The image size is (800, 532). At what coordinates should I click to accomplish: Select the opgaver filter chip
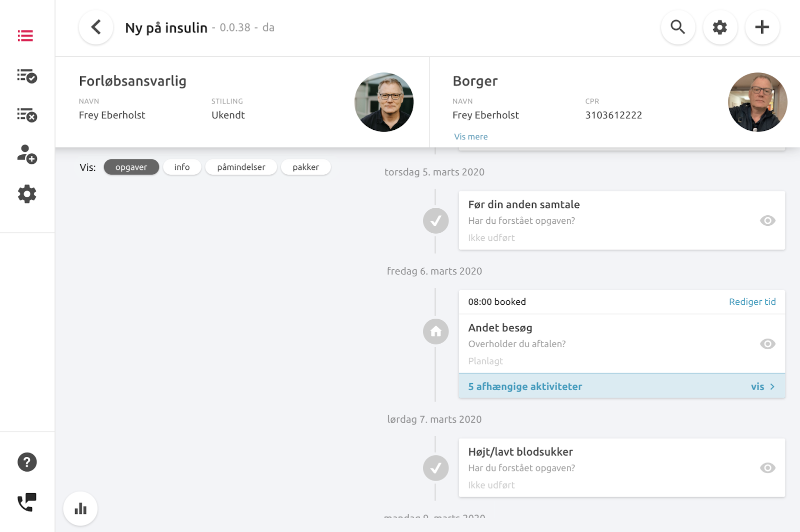point(131,167)
